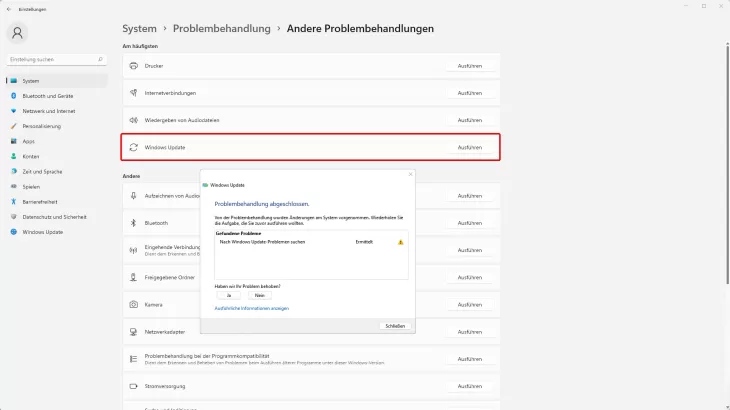730x410 pixels.
Task: Go to Datenschutz und Sicherheit settings
Action: (54, 216)
